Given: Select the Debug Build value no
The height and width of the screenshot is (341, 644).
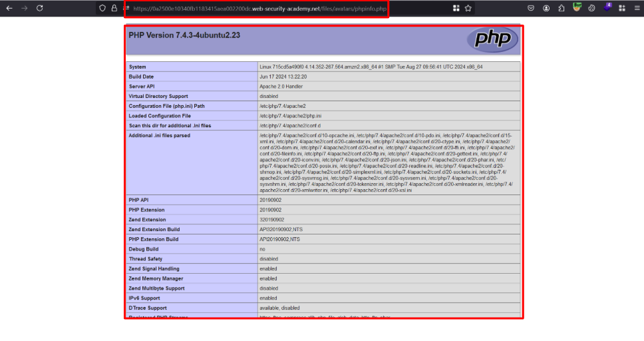Looking at the screenshot, I should 262,249.
